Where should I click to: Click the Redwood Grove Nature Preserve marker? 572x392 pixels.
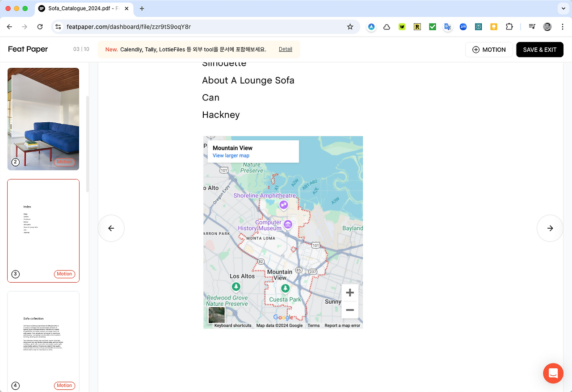(236, 287)
